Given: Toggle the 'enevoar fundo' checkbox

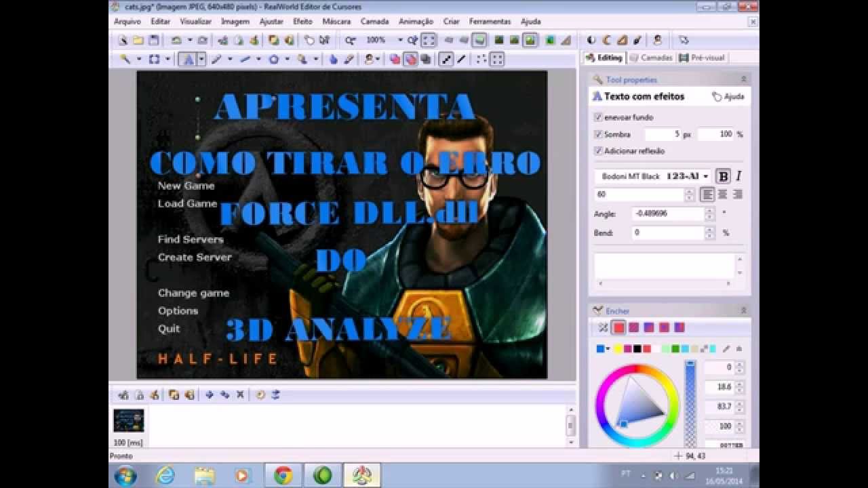Looking at the screenshot, I should [x=598, y=117].
